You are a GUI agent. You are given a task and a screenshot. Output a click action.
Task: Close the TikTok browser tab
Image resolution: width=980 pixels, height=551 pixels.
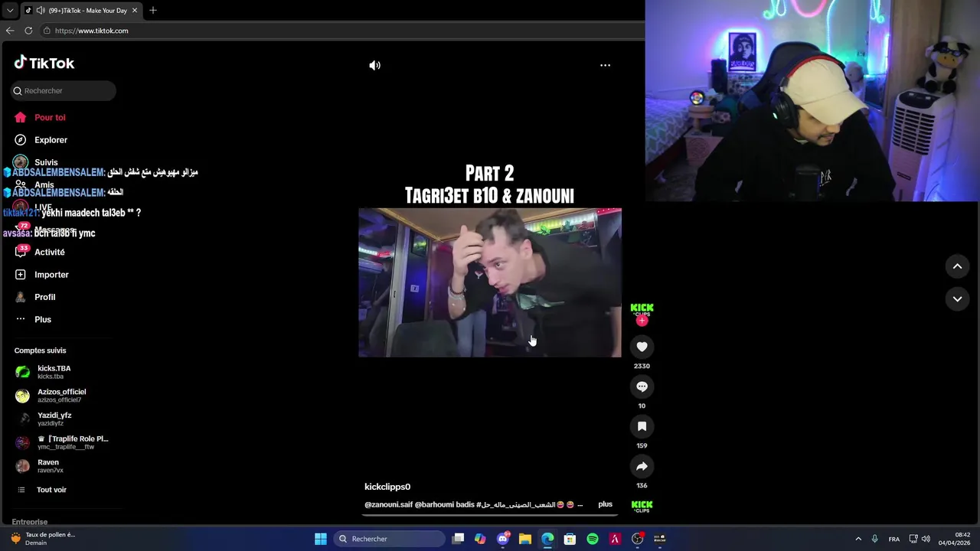(x=135, y=11)
